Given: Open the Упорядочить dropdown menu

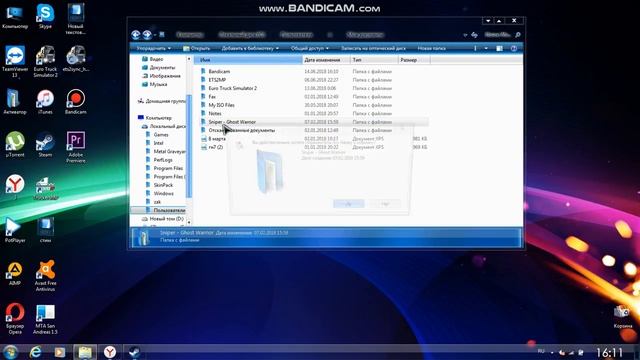Looking at the screenshot, I should (153, 48).
